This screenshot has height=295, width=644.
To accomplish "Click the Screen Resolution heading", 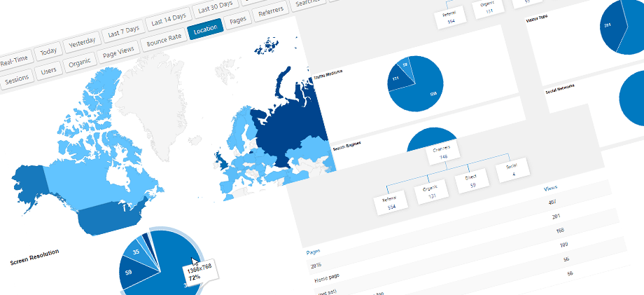I will click(x=34, y=256).
